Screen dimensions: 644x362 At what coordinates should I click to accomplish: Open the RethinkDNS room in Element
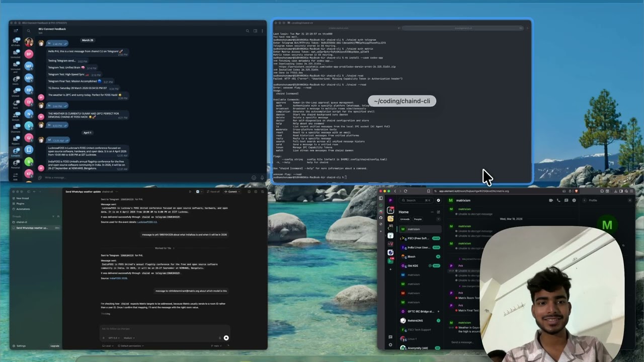tap(420, 320)
